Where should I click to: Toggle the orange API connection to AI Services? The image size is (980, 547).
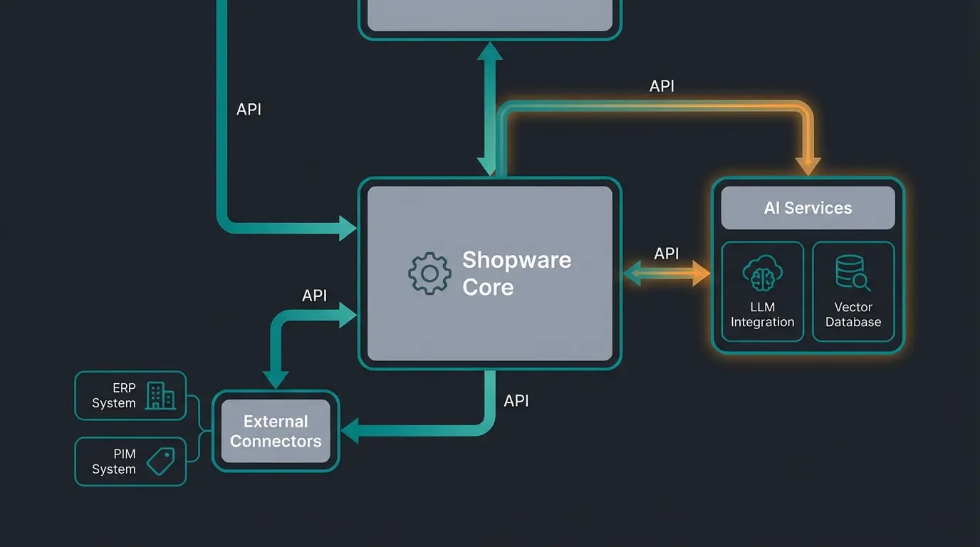point(808,164)
